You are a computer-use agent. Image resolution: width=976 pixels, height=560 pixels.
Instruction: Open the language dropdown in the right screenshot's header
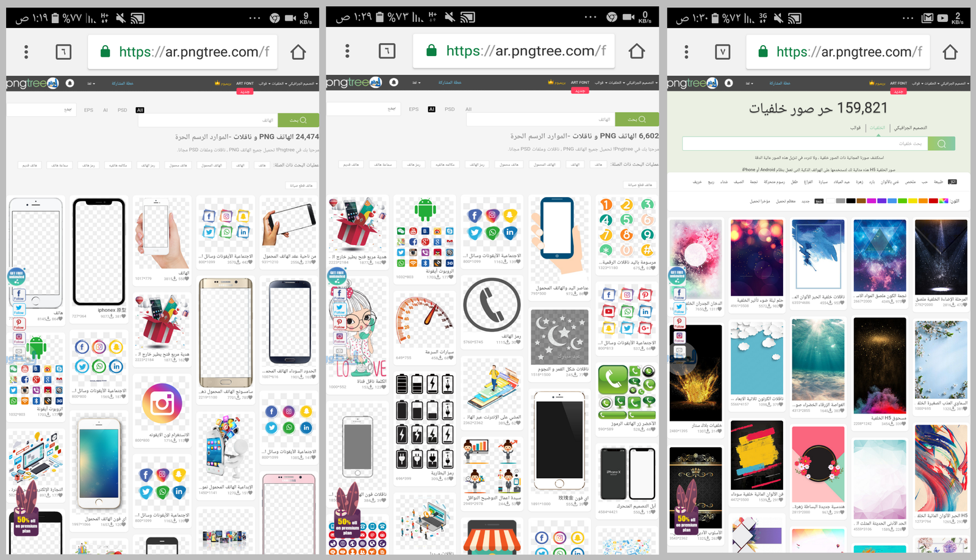(x=749, y=84)
